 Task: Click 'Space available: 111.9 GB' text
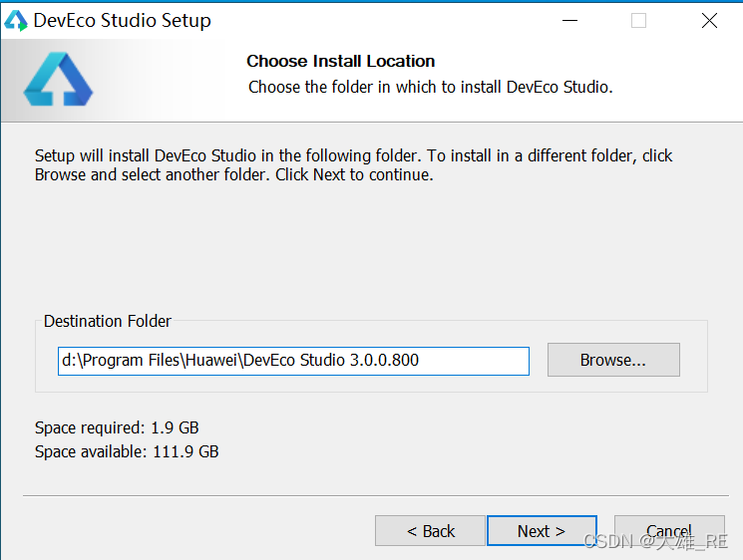point(127,451)
